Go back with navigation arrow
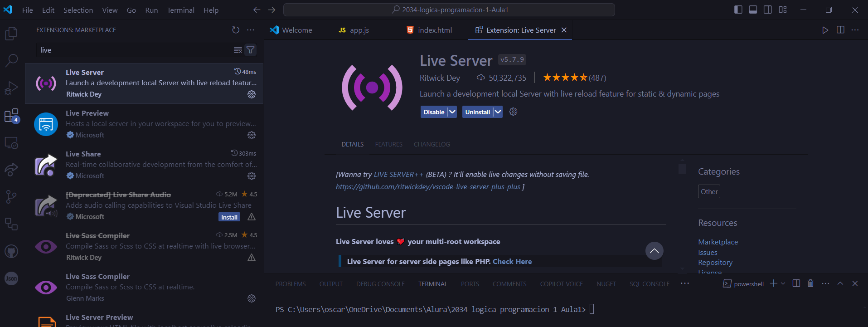Screen dimensions: 868x327 257,10
